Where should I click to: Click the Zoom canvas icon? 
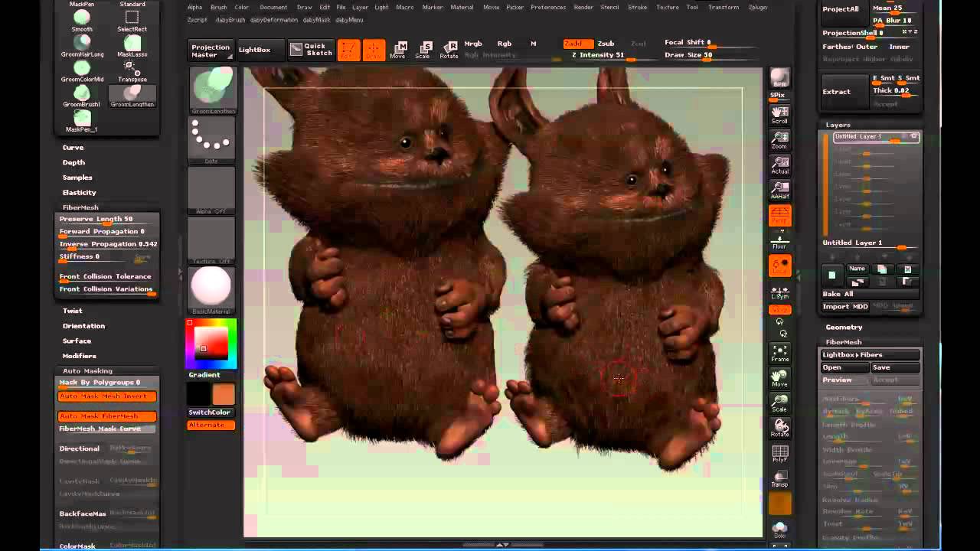[779, 140]
